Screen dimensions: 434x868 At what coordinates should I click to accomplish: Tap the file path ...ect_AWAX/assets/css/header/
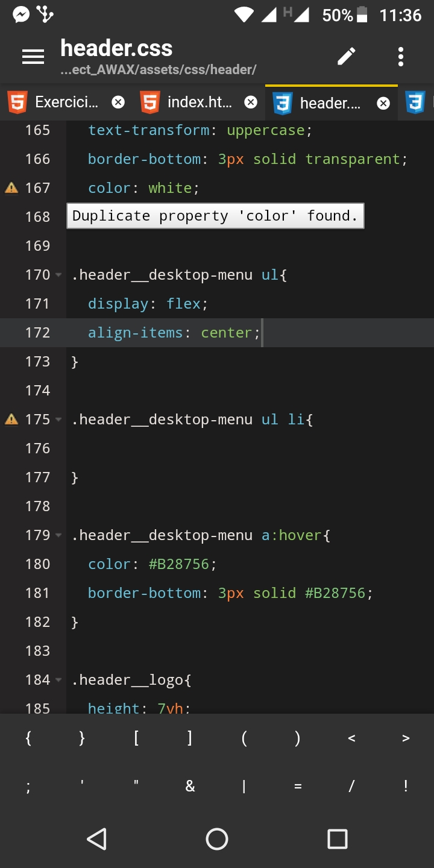coord(159,70)
